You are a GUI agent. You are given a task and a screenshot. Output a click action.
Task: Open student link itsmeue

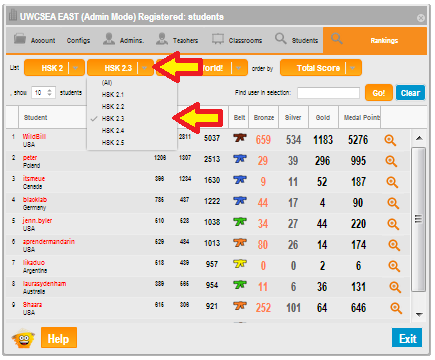tap(34, 179)
